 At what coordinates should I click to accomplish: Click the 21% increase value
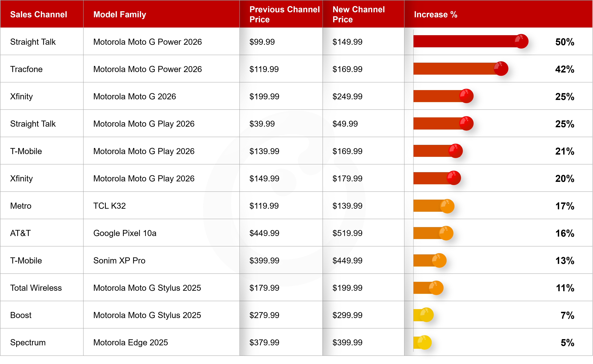[x=565, y=151]
